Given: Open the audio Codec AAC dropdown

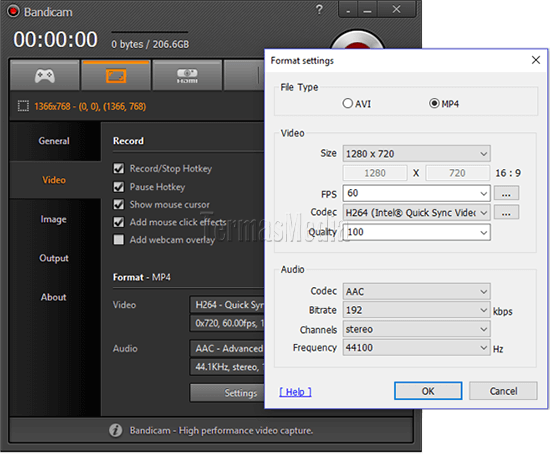Looking at the screenshot, I should pyautogui.click(x=416, y=291).
